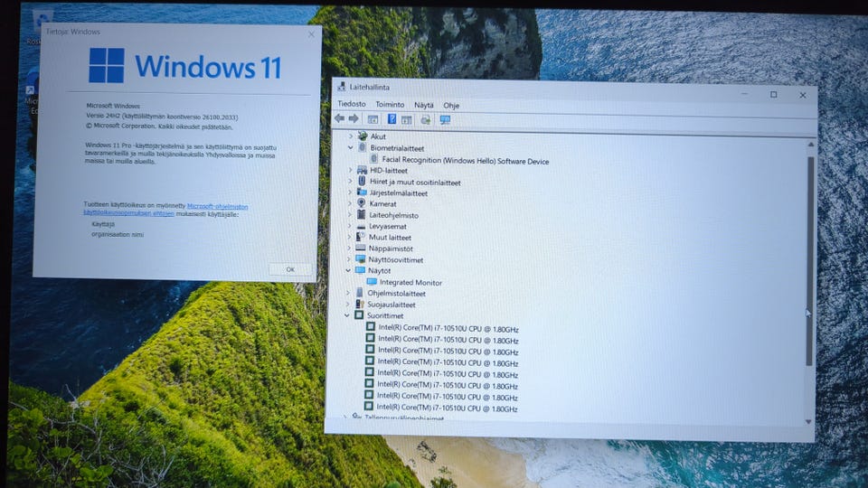
Task: Expand the Kamerat category
Action: point(349,203)
